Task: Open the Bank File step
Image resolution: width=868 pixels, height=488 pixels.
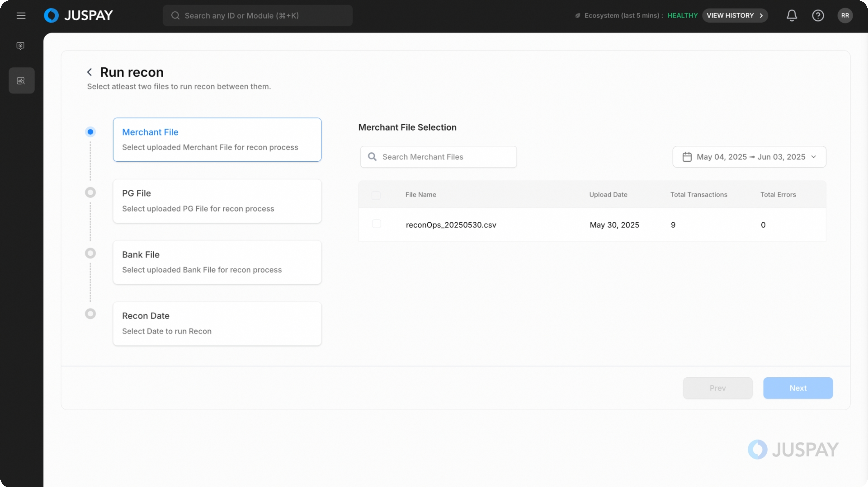Action: click(x=217, y=262)
